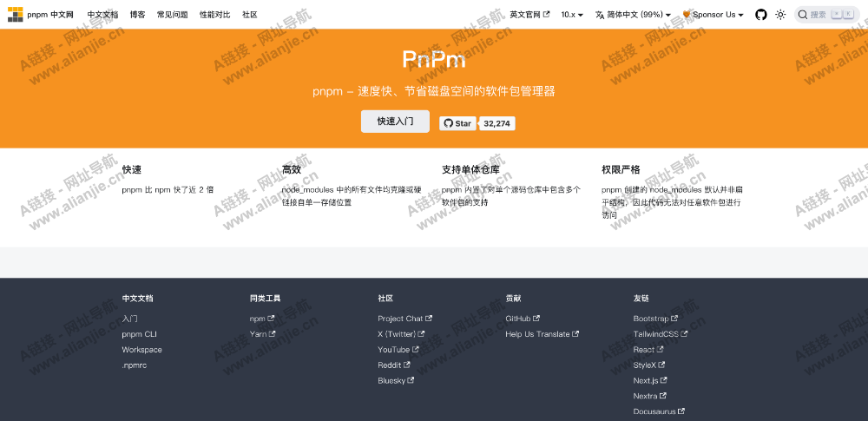Click external icon beside Next.js link
This screenshot has height=421, width=868.
click(x=664, y=380)
